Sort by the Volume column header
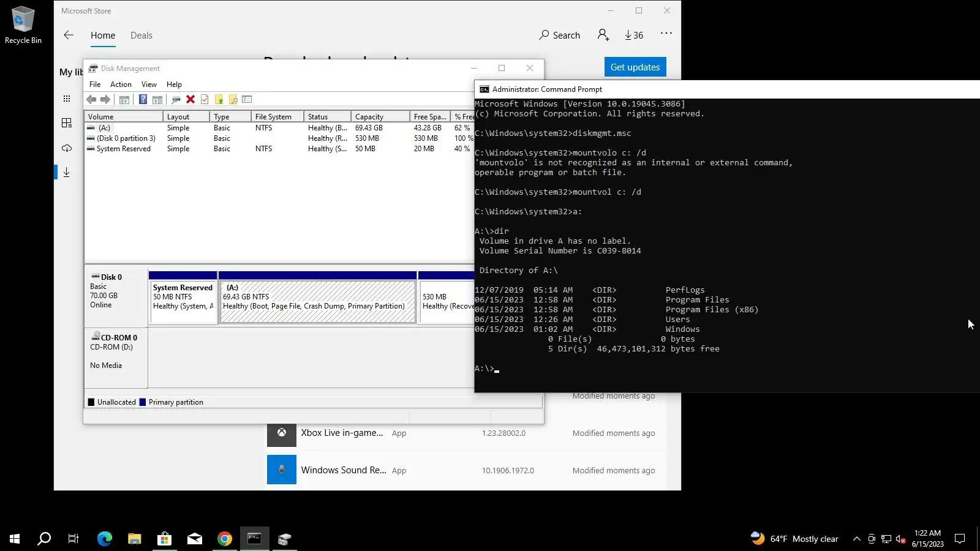The image size is (980, 551). [124, 117]
